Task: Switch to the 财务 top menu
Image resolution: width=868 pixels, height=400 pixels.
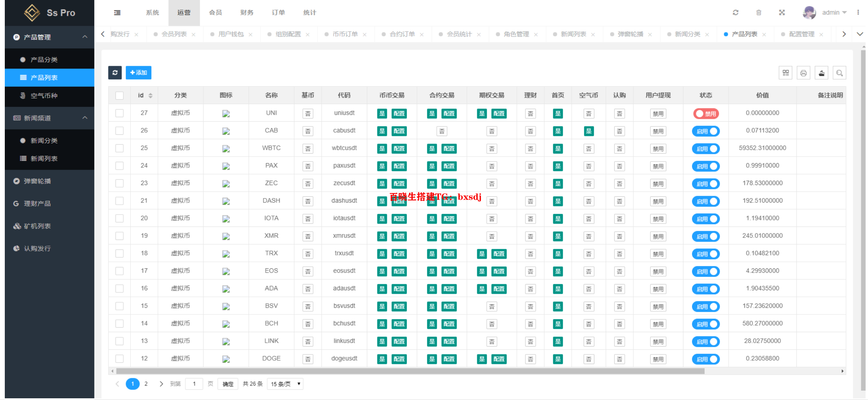Action: 247,13
